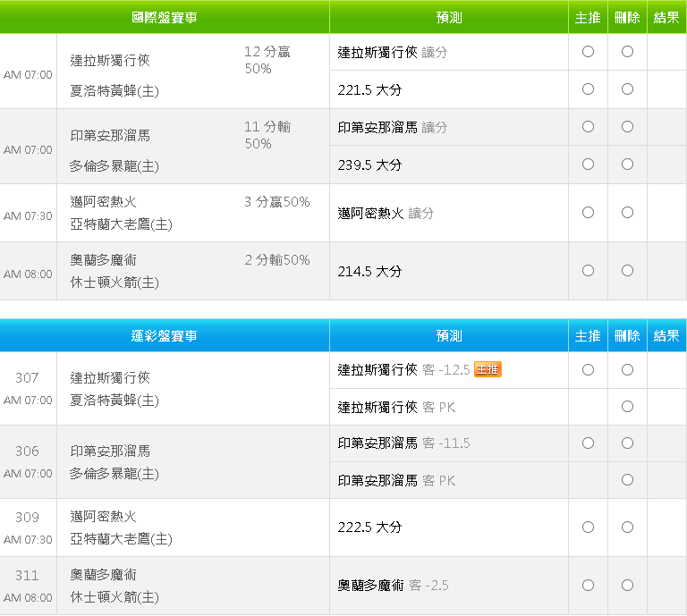Click 刪除 header in green international table
This screenshot has height=616, width=687.
(627, 18)
